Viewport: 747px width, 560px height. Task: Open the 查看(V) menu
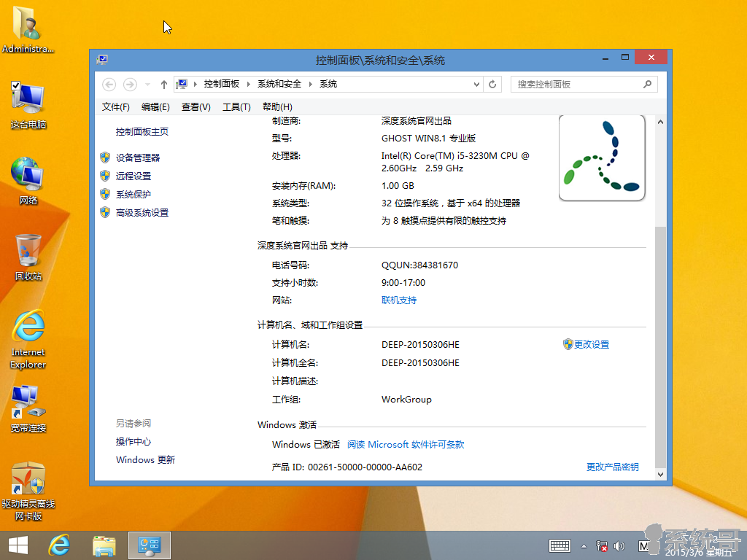pyautogui.click(x=196, y=107)
